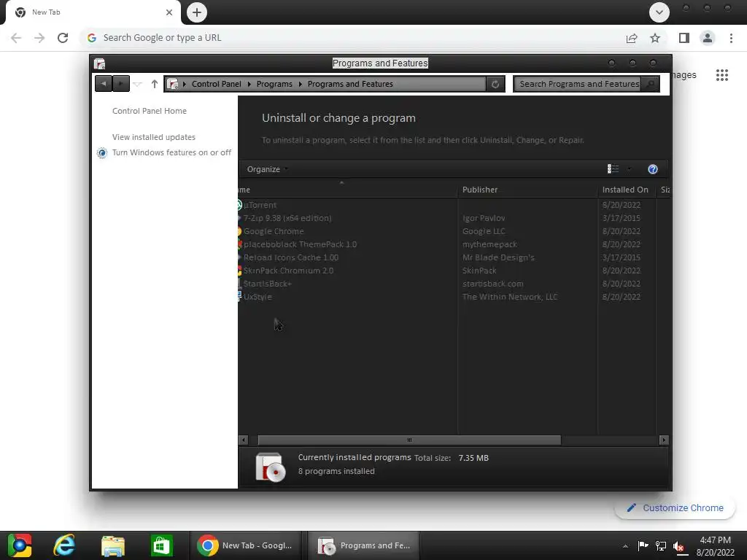
Task: Bookmark this tab with the star icon
Action: coord(655,38)
